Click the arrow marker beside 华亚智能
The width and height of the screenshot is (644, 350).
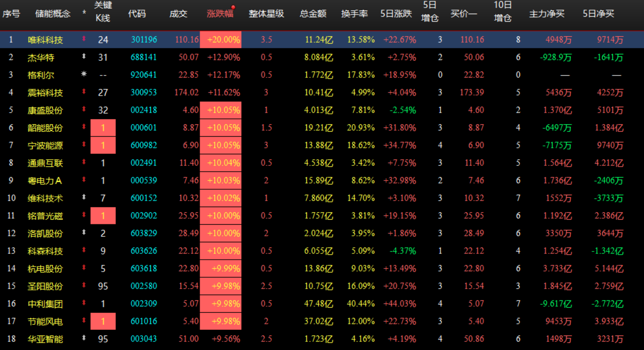[x=83, y=338]
